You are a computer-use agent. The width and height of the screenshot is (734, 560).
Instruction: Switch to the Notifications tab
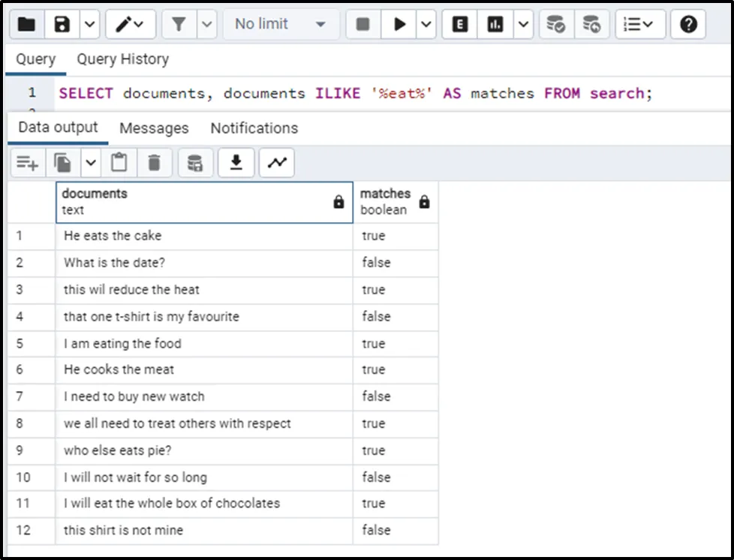254,128
